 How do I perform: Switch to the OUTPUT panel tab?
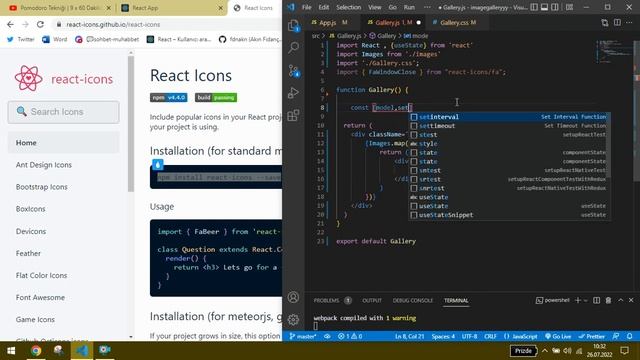[x=372, y=300]
